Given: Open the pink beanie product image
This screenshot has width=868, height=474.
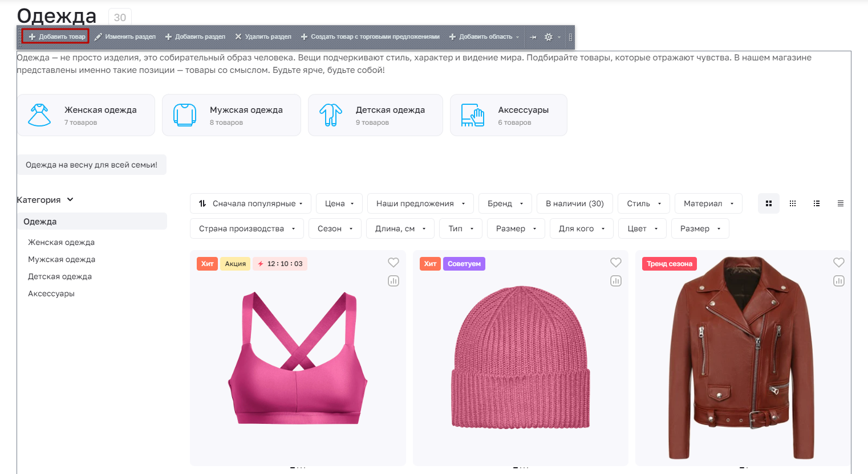Looking at the screenshot, I should click(x=521, y=358).
